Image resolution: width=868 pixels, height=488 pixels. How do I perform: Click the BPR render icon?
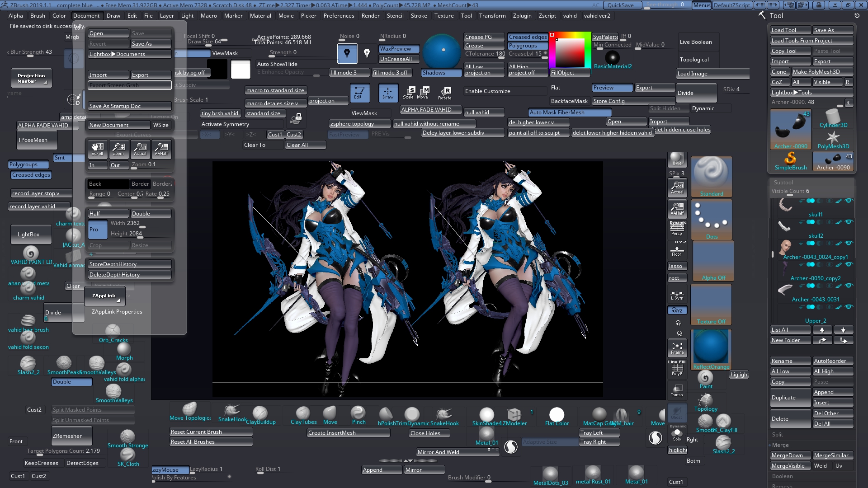coord(677,159)
